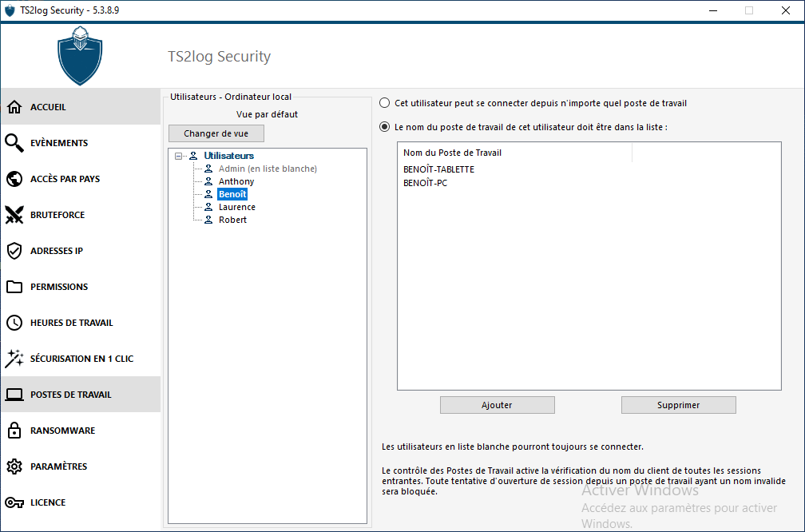Screen dimensions: 805x532
Task: Click the magic wand SÉCURISATION icon
Action: tap(14, 359)
